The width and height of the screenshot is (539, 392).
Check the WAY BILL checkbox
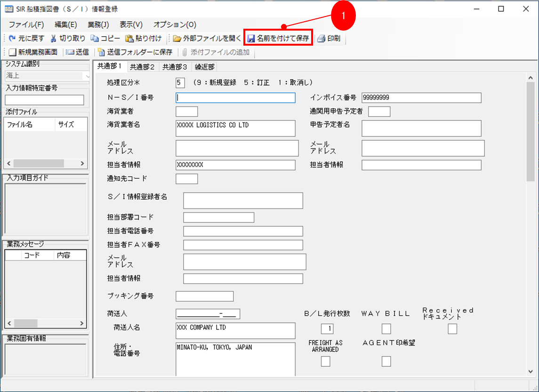[386, 328]
